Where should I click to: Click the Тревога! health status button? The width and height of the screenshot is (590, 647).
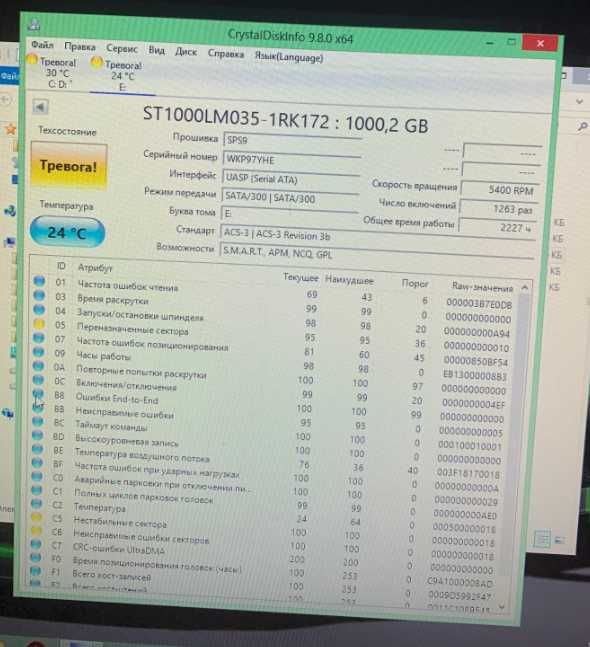(69, 166)
